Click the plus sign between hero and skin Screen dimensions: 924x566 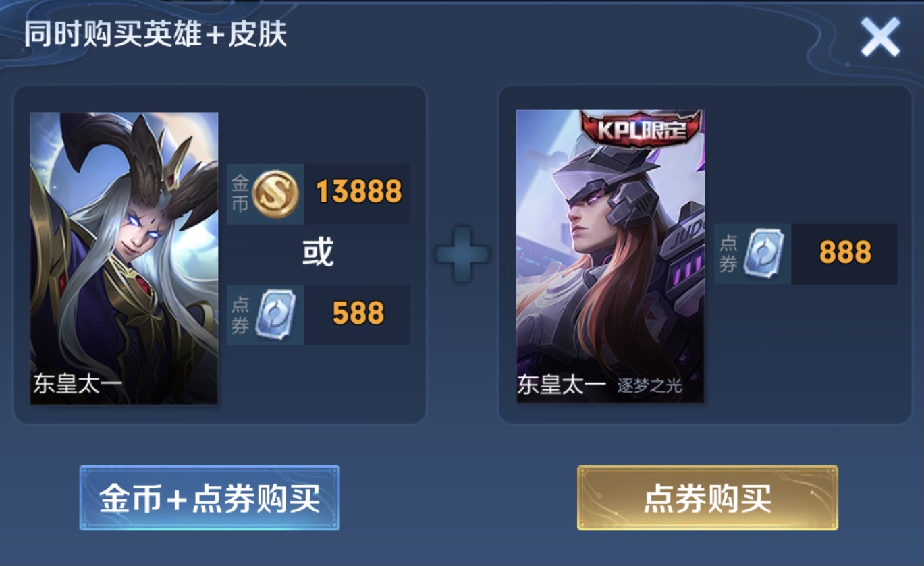pos(462,254)
